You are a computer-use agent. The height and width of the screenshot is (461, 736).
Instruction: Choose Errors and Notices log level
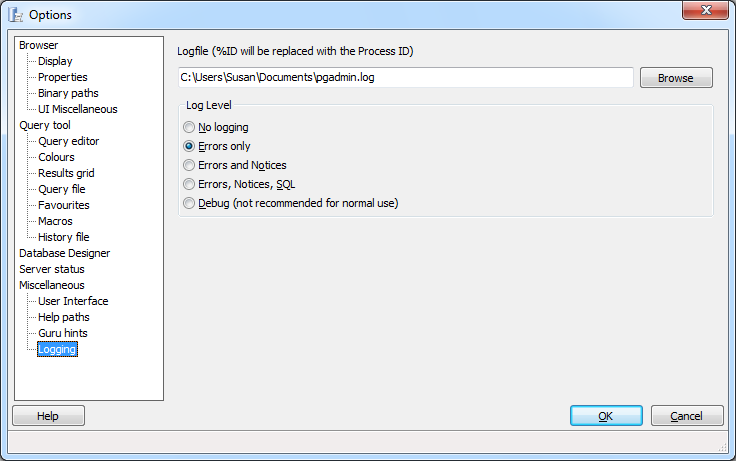(x=189, y=165)
